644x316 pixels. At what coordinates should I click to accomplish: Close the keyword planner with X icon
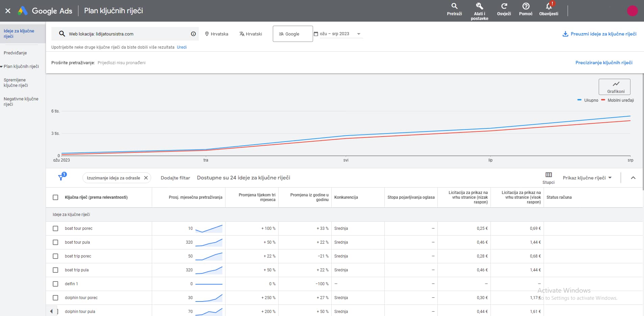[8, 11]
